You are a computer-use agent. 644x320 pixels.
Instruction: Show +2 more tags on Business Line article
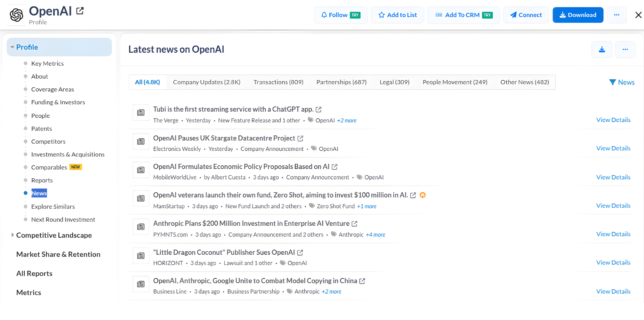point(331,291)
